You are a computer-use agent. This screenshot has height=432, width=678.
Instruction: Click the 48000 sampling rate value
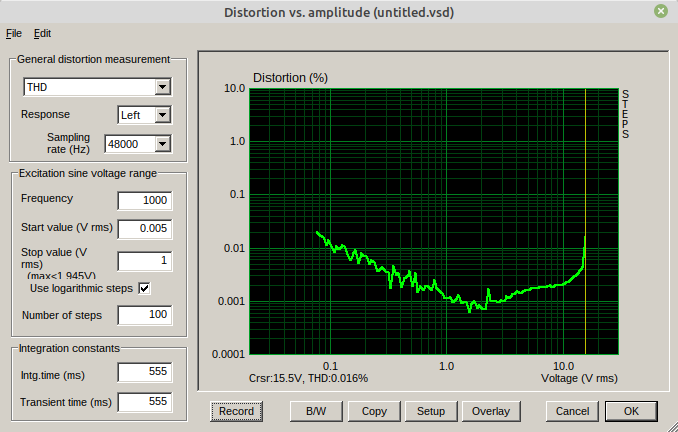click(x=123, y=144)
